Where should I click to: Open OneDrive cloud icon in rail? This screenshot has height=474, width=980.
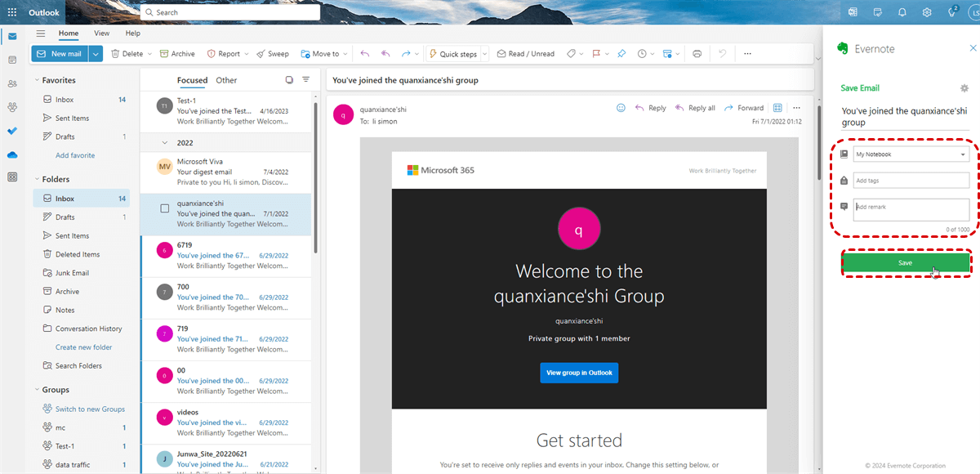click(x=12, y=154)
